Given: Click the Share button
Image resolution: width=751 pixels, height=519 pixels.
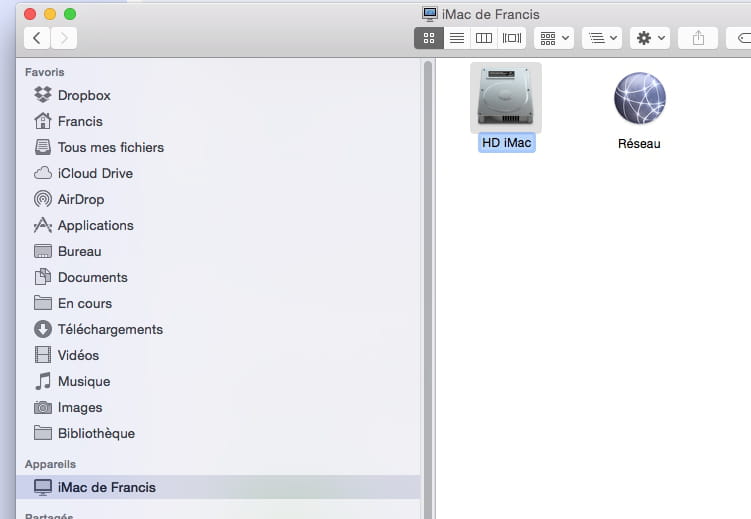Looking at the screenshot, I should pyautogui.click(x=698, y=38).
